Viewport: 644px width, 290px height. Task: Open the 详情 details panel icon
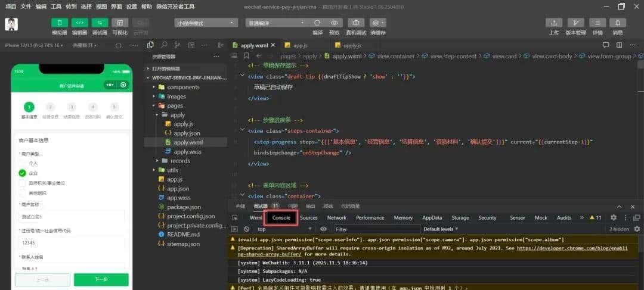[x=597, y=23]
